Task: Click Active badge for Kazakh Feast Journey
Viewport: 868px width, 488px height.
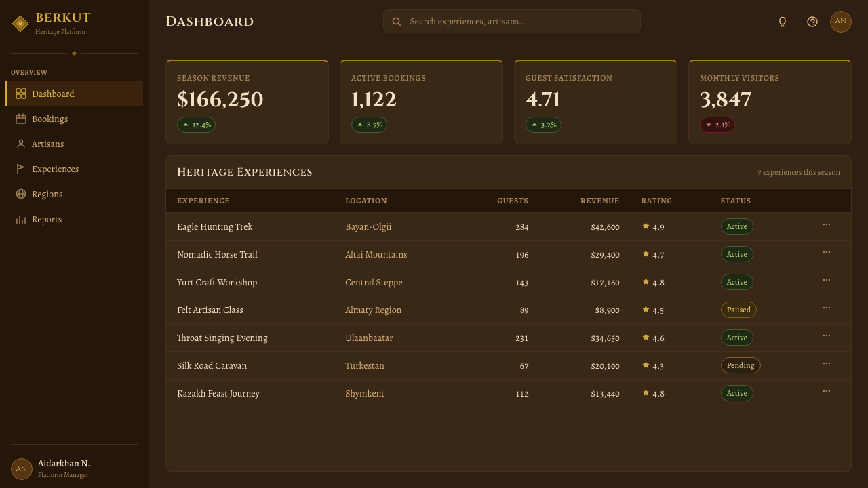Action: click(736, 393)
